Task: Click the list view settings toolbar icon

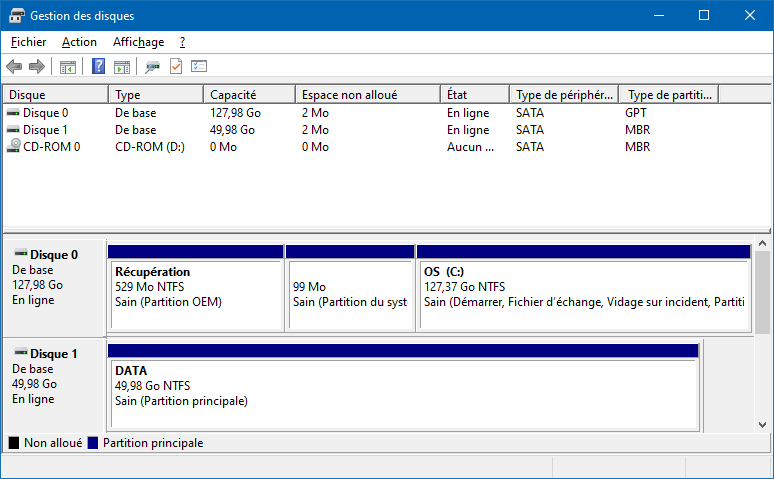Action: [199, 66]
